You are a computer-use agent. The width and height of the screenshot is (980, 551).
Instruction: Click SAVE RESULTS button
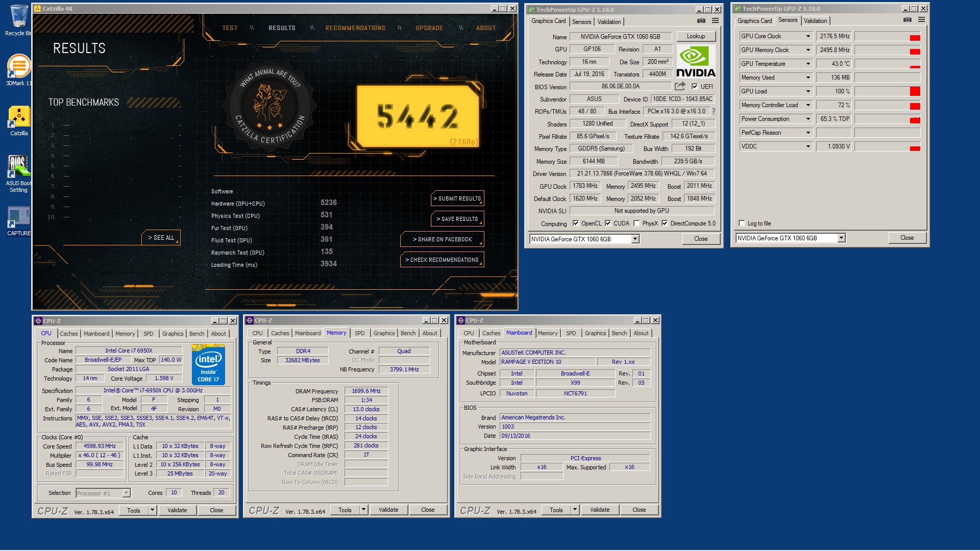coord(457,219)
